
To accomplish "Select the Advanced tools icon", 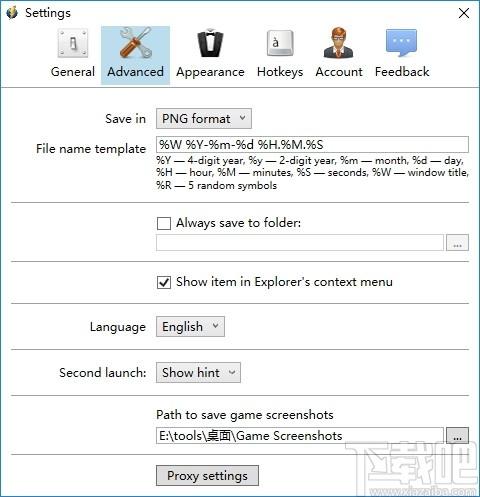I will 136,43.
